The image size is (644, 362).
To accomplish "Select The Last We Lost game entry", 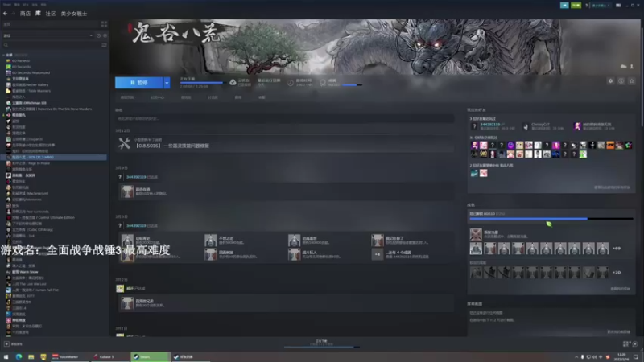I will tap(27, 284).
